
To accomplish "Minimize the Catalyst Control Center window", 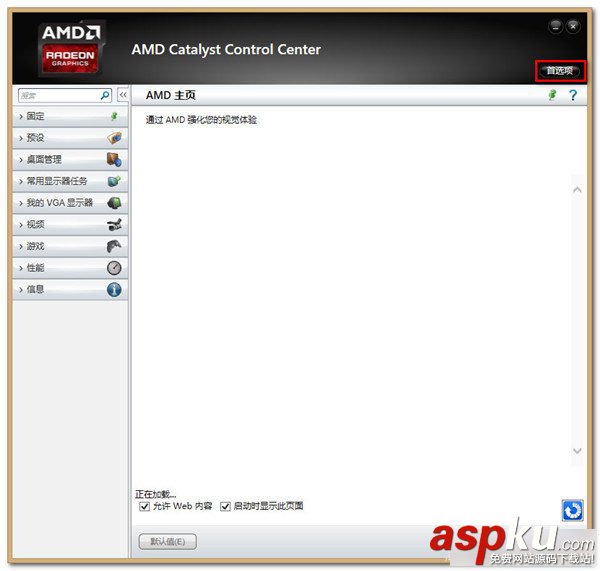I will [555, 26].
